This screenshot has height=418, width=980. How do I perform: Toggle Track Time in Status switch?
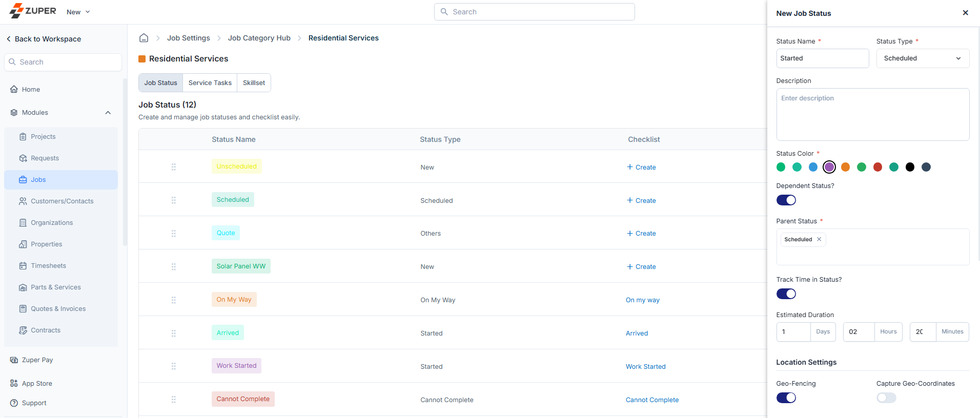point(786,294)
